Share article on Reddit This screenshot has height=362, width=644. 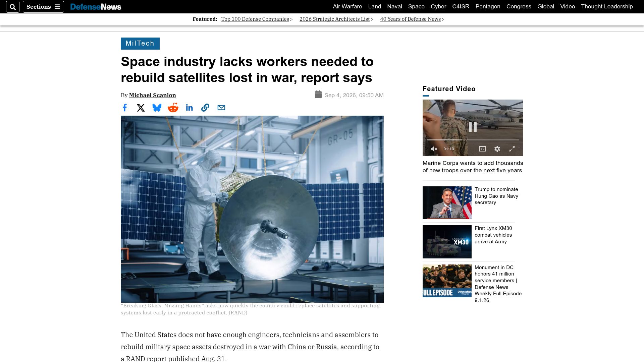click(x=173, y=108)
